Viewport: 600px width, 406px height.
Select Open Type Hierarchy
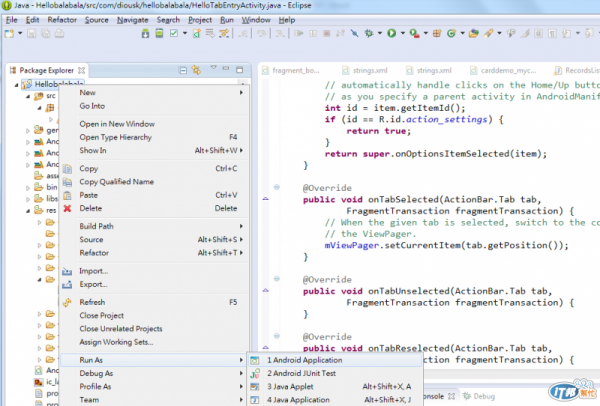(x=155, y=137)
